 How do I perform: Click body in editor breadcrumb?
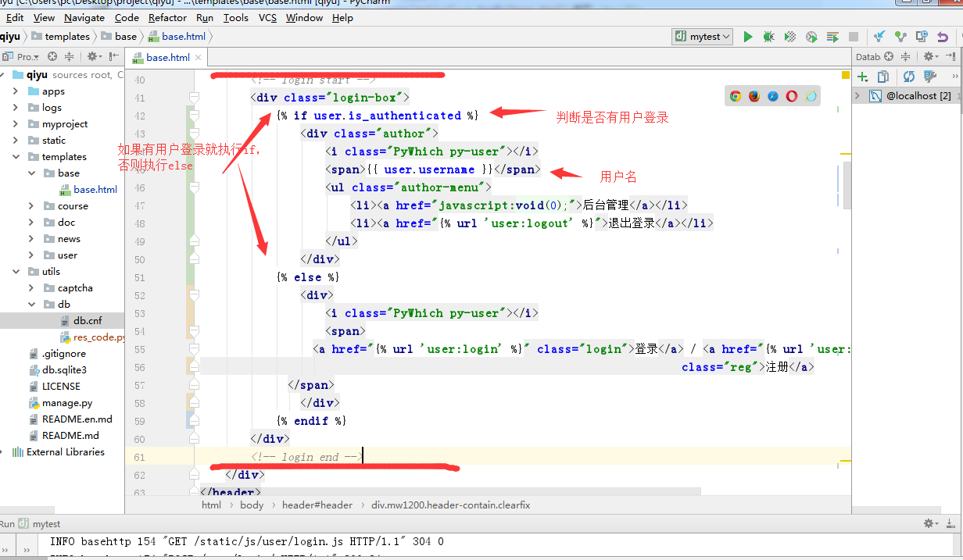click(252, 505)
